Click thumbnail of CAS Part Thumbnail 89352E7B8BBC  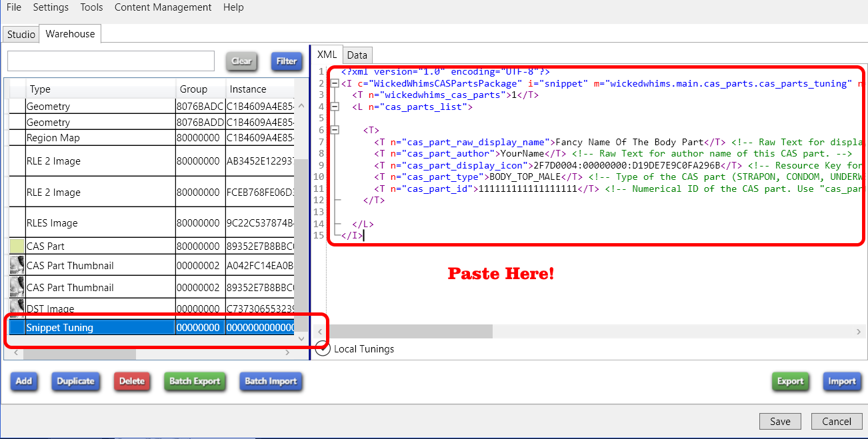17,287
